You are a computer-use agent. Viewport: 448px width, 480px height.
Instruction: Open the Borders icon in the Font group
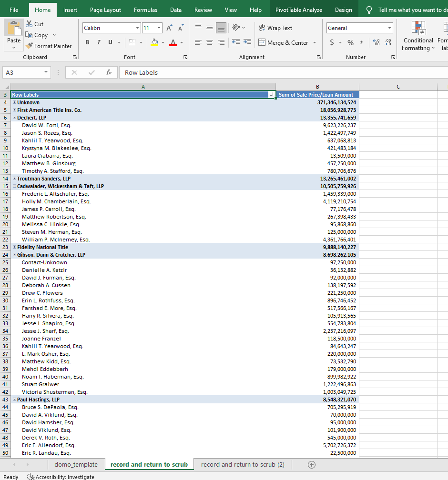pos(132,42)
